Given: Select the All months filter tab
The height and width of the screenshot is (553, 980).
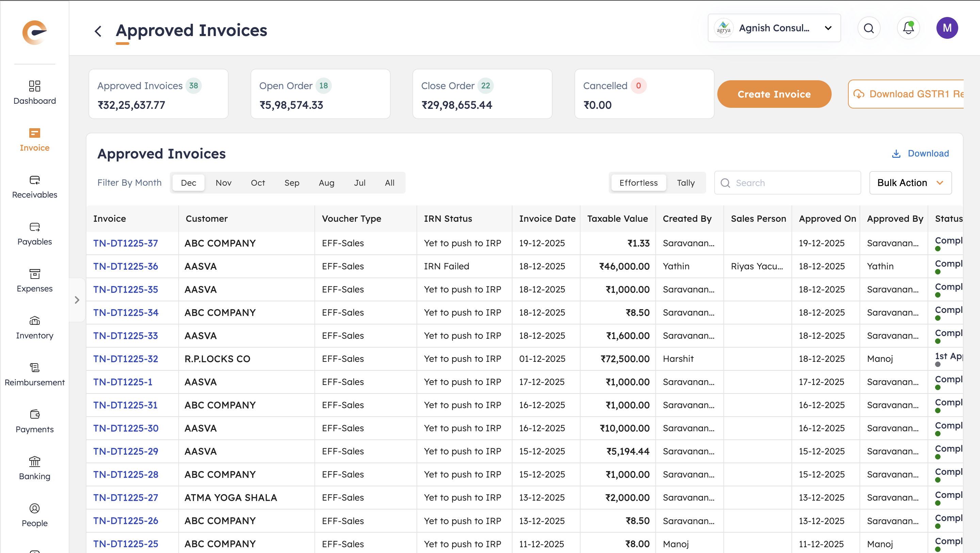Looking at the screenshot, I should [389, 183].
